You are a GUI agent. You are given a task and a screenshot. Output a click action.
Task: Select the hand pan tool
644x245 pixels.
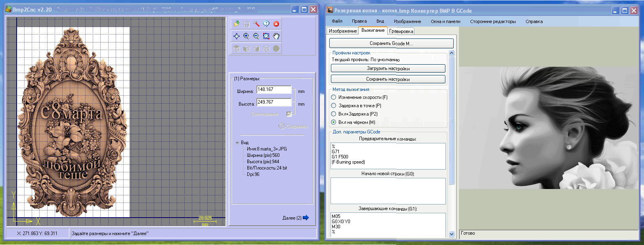coord(276,36)
